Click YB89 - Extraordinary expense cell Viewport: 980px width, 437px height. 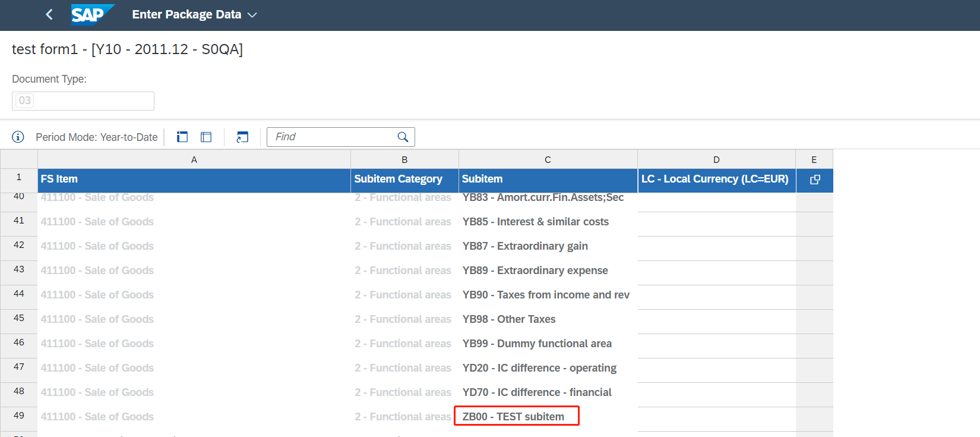[548, 272]
